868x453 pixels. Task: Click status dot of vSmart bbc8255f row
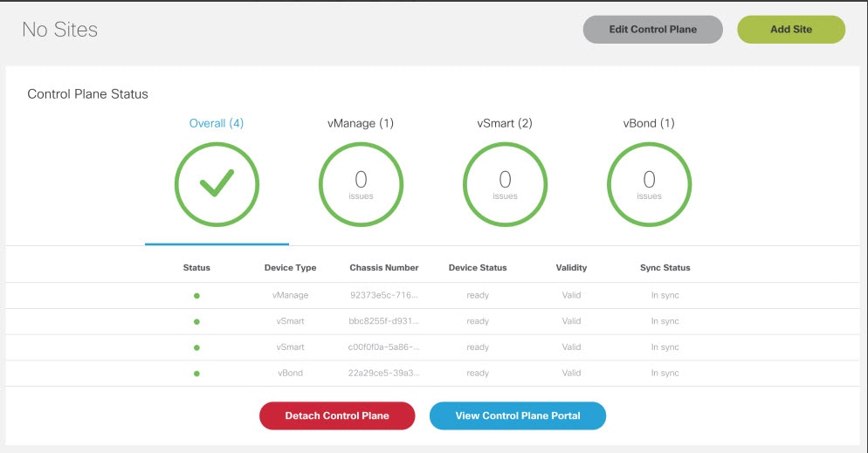click(x=196, y=322)
